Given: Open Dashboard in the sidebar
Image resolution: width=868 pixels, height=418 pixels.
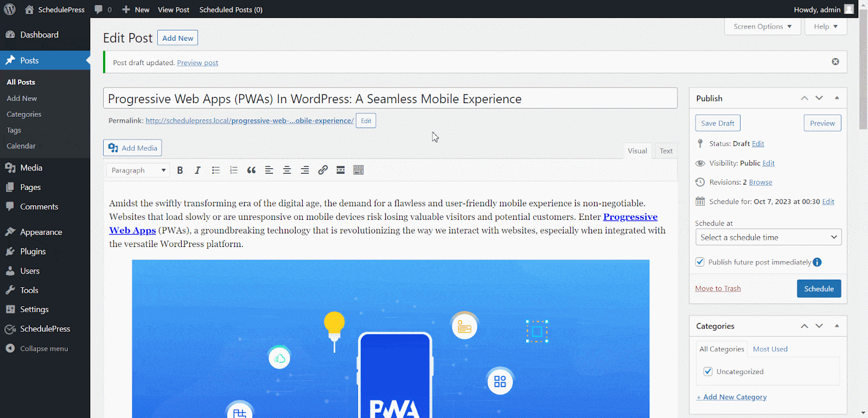Looking at the screenshot, I should click(45, 35).
